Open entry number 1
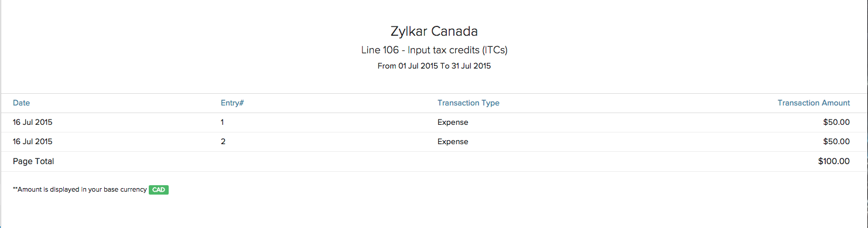Image resolution: width=868 pixels, height=228 pixels. [223, 122]
